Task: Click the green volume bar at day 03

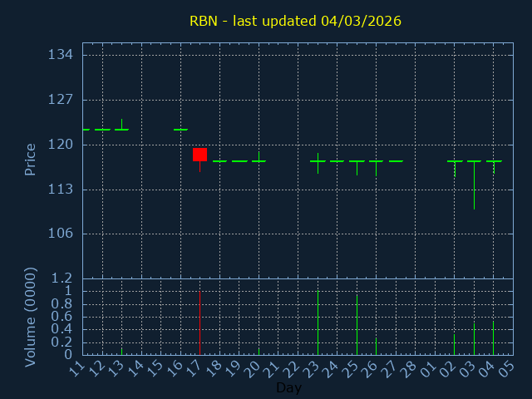Action: [474, 339]
